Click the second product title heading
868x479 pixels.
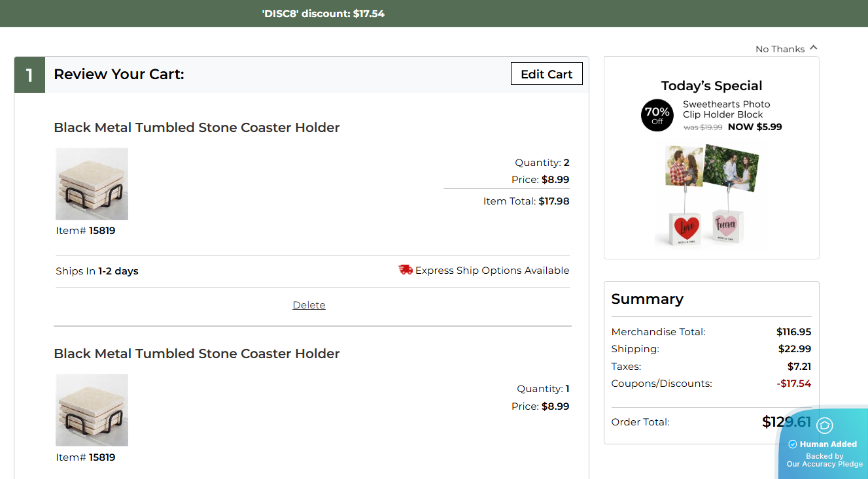(x=197, y=354)
